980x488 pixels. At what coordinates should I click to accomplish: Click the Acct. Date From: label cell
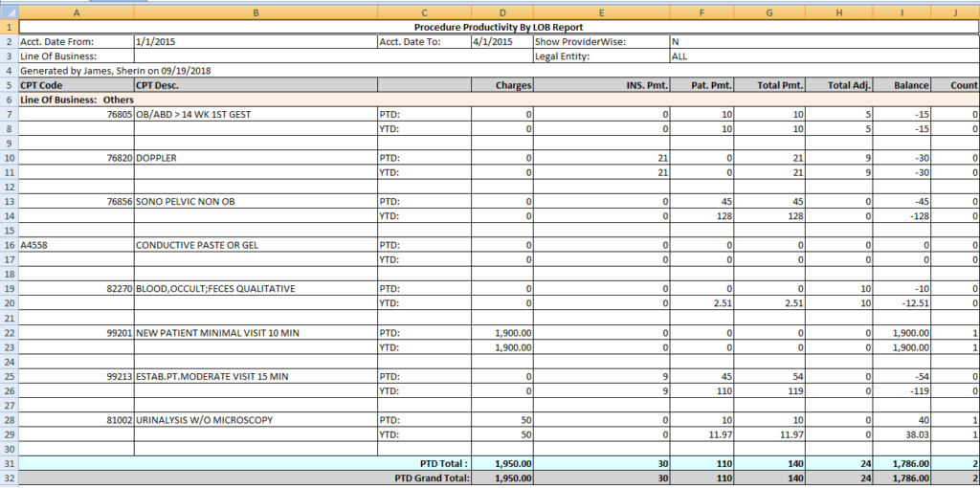tap(77, 42)
